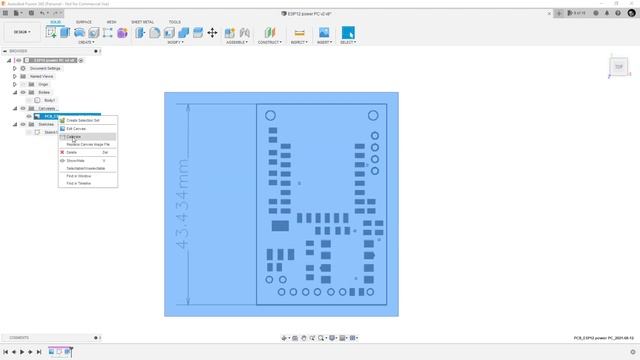640x360 pixels.
Task: Click the Look At icon in navigation bar
Action: tap(295, 338)
